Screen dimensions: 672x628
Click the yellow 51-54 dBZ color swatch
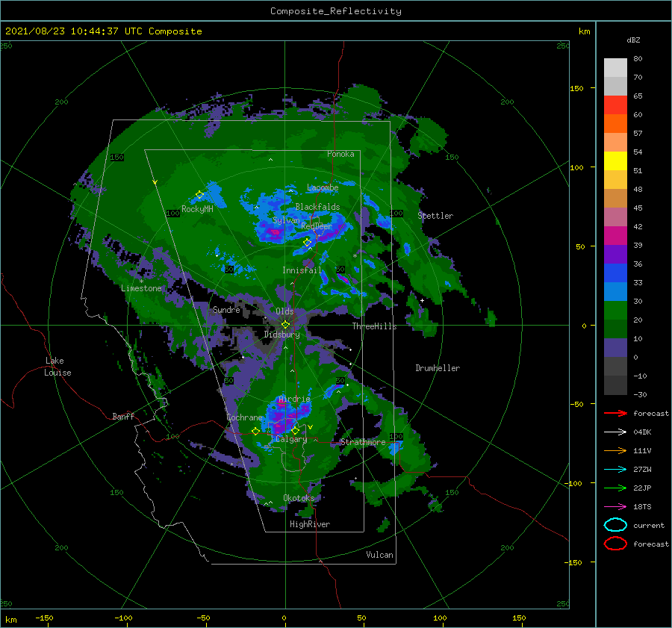(615, 161)
